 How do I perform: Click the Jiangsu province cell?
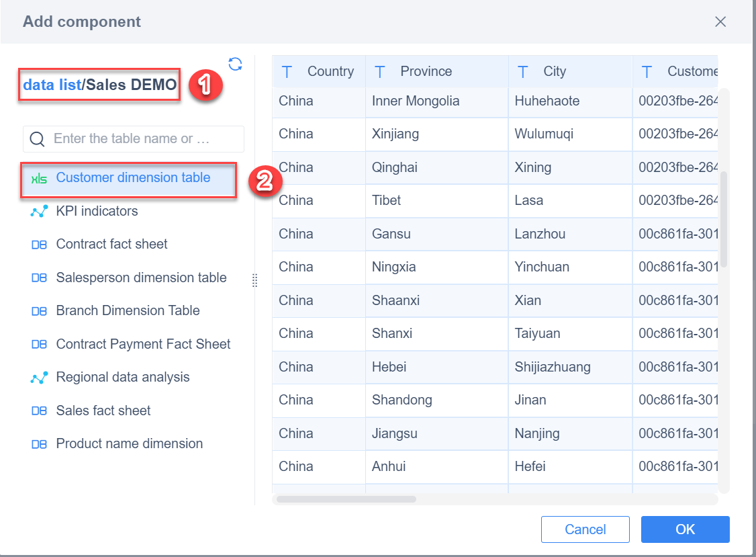pos(437,434)
